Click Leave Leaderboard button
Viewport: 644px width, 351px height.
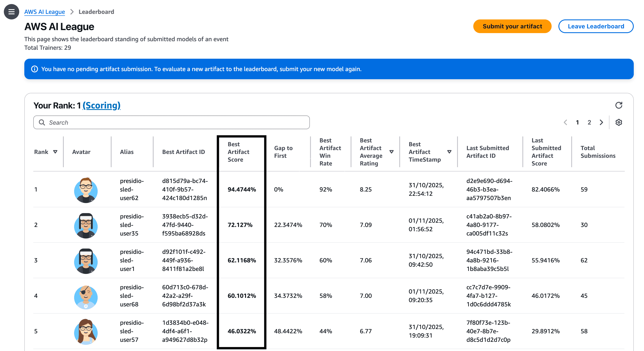pyautogui.click(x=596, y=26)
